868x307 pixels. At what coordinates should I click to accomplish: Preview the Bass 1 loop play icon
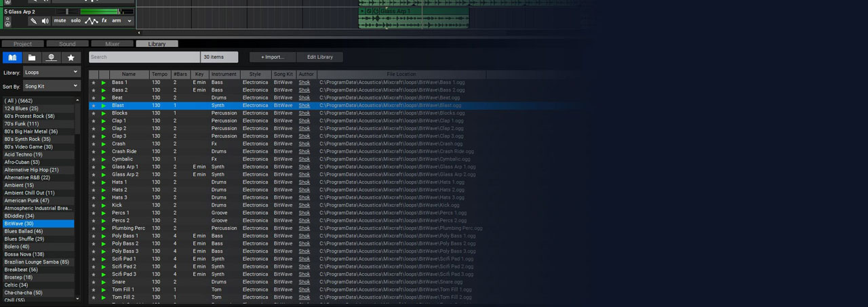click(x=104, y=82)
